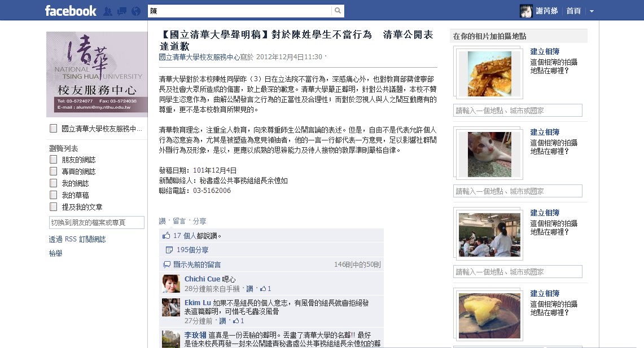The width and height of the screenshot is (644, 348).
Task: Select 我的草稿 list item
Action: coord(69,195)
